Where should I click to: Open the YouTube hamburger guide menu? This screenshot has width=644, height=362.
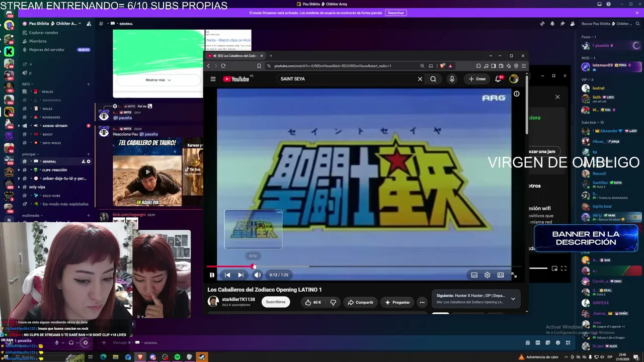[213, 79]
